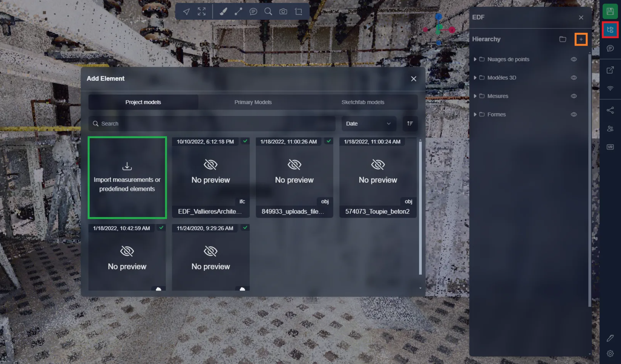Open the VR mode icon

pyautogui.click(x=610, y=147)
